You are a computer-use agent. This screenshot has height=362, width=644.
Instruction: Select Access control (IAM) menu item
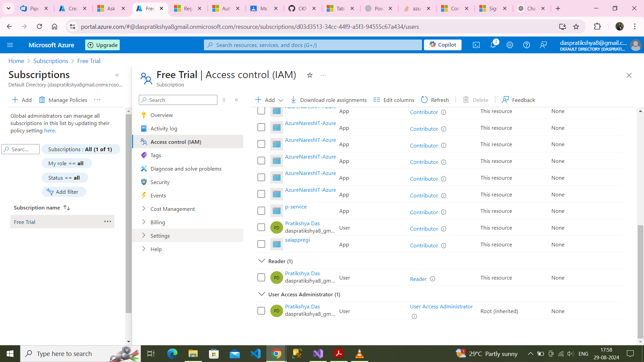188,142
